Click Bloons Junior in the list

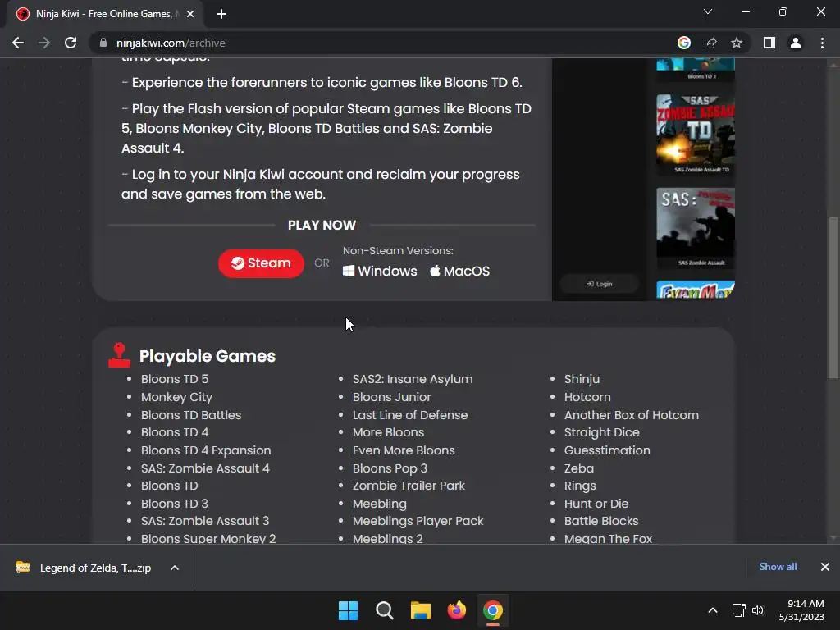(391, 397)
